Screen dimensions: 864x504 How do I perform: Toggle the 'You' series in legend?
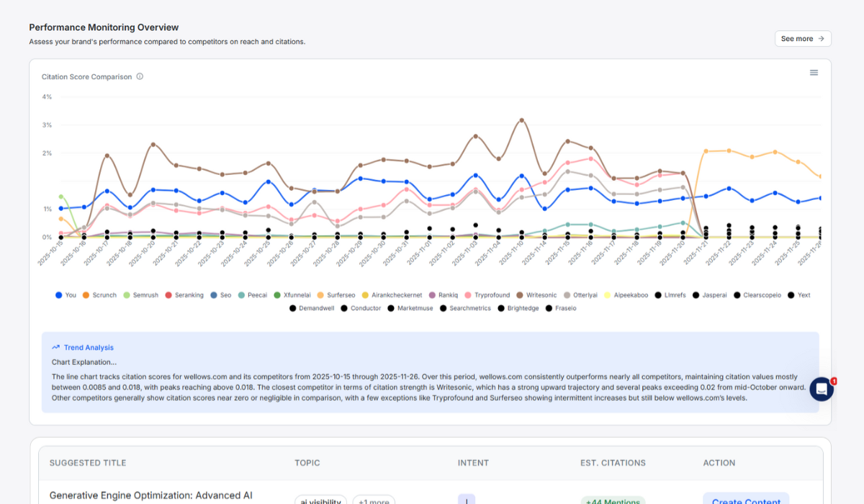coord(66,295)
